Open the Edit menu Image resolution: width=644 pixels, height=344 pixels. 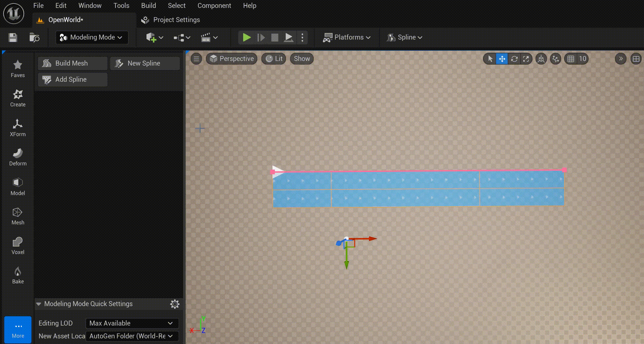point(61,6)
